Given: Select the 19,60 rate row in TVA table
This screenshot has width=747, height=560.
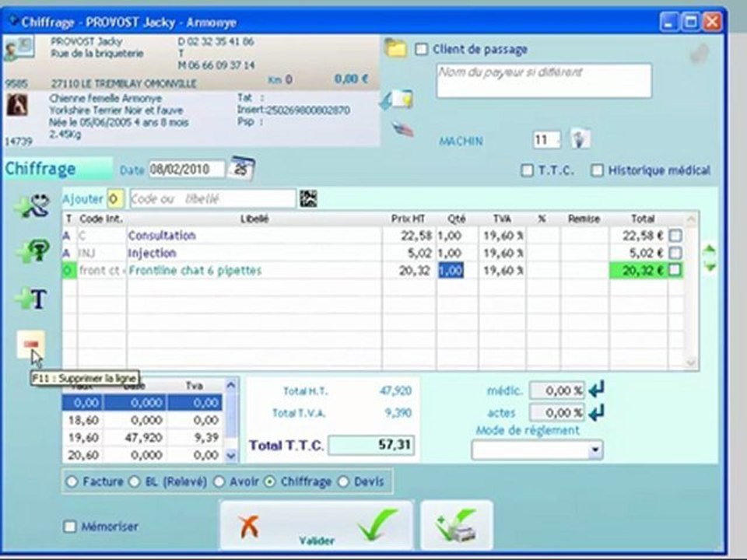Looking at the screenshot, I should coord(142,437).
